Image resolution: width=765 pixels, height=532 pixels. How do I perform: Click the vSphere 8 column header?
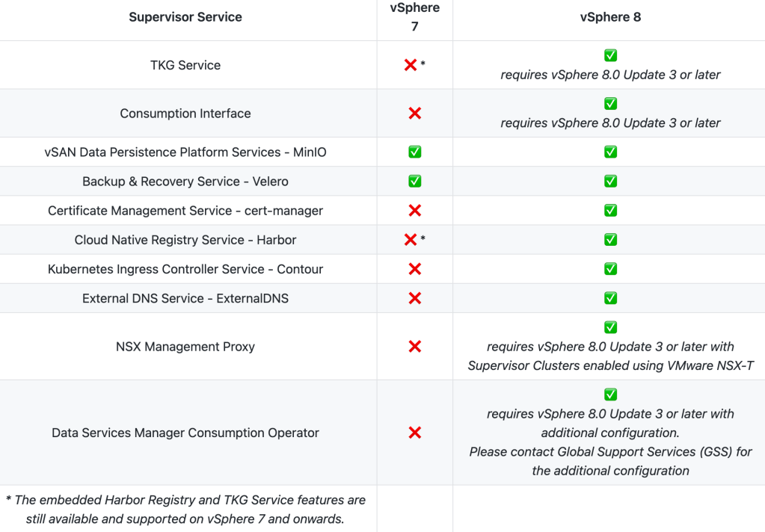tap(610, 17)
